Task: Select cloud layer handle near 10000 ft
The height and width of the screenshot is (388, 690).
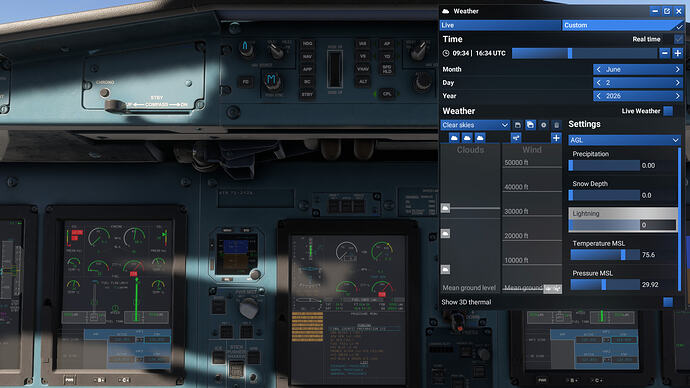Action: [x=445, y=269]
